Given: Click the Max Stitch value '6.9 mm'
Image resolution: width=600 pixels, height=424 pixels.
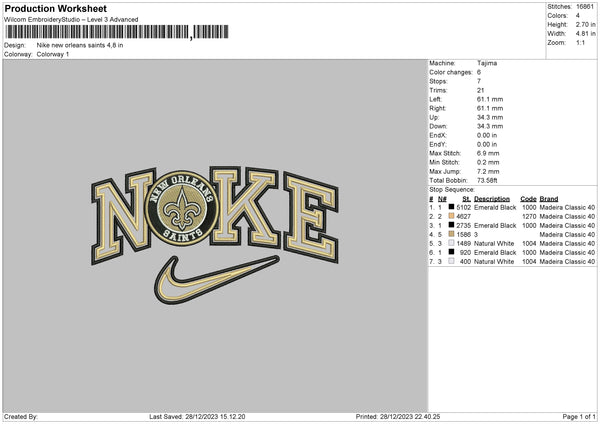Looking at the screenshot, I should pos(488,153).
